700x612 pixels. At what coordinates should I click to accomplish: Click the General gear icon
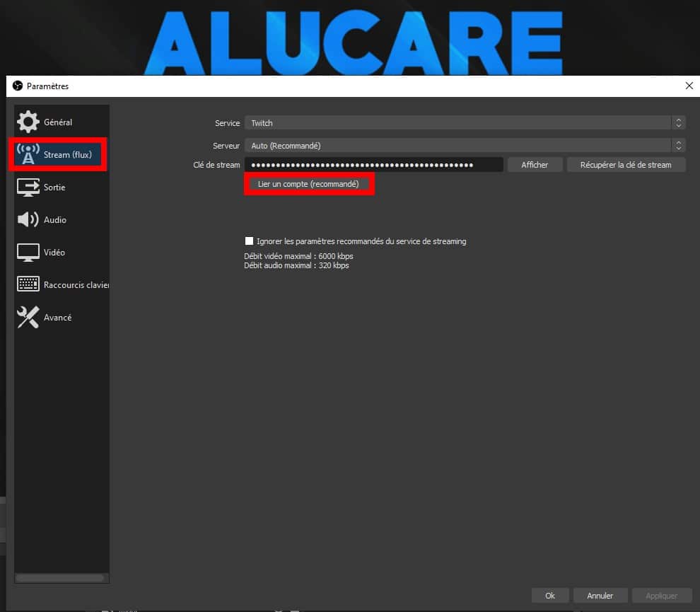(28, 122)
